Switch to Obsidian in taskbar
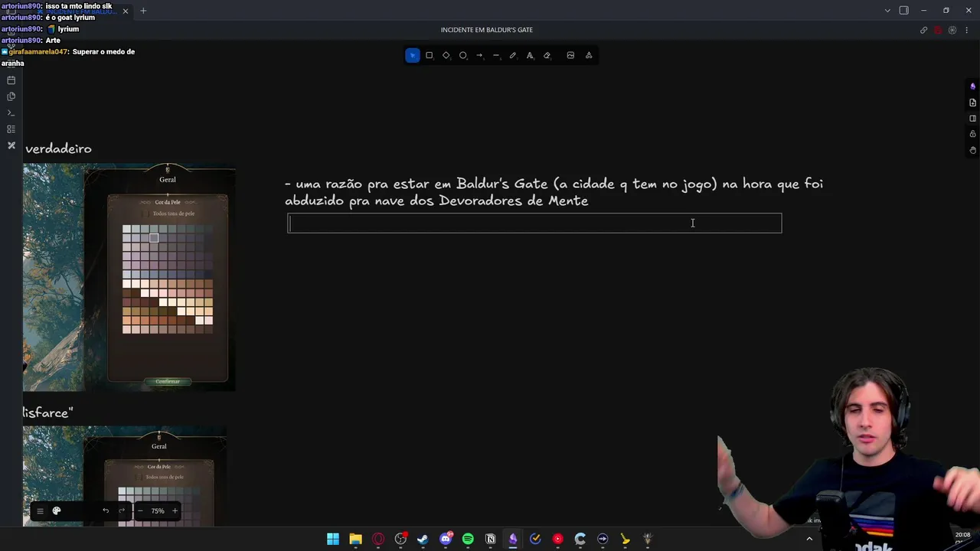The image size is (980, 551). [x=513, y=539]
